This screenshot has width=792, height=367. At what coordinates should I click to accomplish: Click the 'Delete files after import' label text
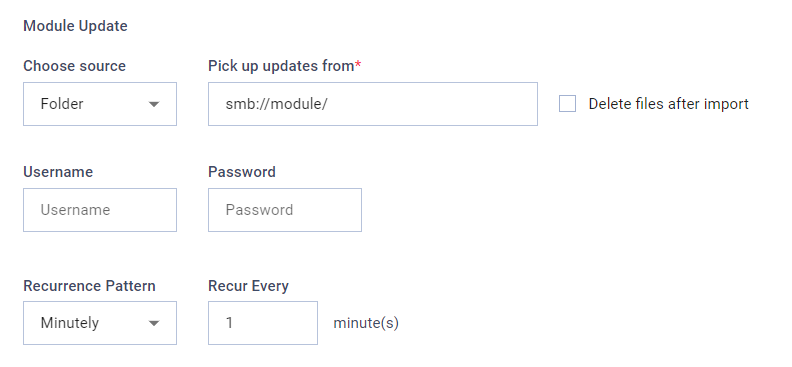click(x=668, y=104)
